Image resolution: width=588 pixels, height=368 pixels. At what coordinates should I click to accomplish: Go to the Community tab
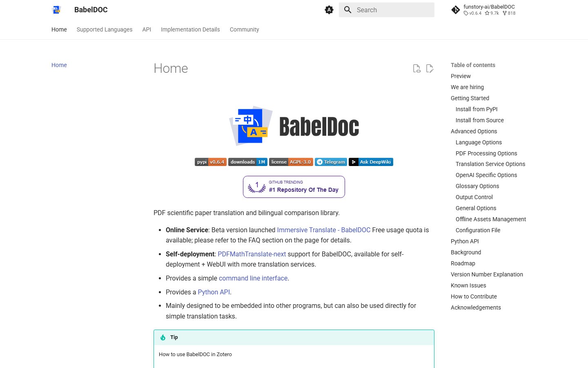(244, 29)
